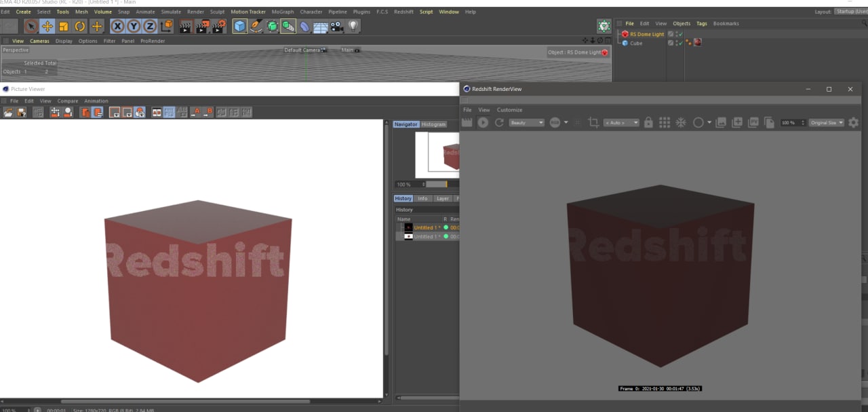Select RS Dome Light in Object Manager

[x=646, y=34]
